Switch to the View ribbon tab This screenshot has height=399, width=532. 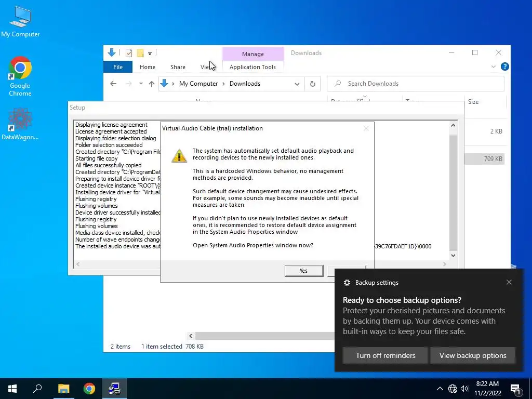coord(206,67)
